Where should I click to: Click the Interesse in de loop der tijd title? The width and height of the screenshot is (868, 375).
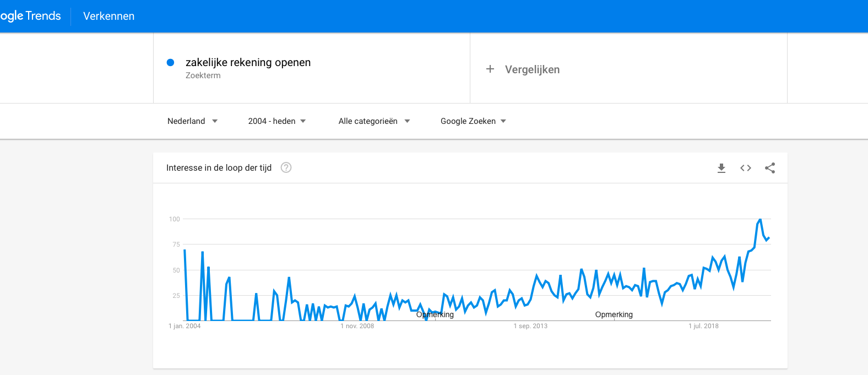tap(219, 167)
